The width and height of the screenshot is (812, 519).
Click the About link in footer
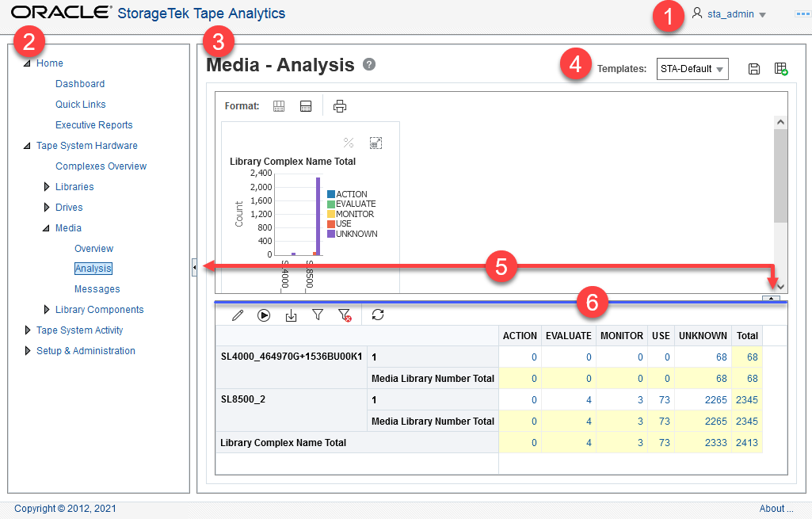click(x=776, y=509)
